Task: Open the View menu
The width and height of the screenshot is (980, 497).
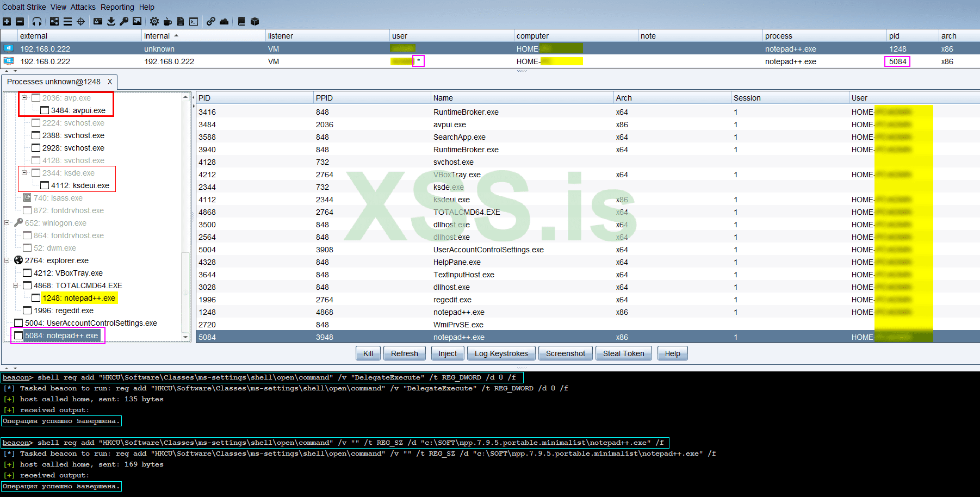Action: click(58, 7)
